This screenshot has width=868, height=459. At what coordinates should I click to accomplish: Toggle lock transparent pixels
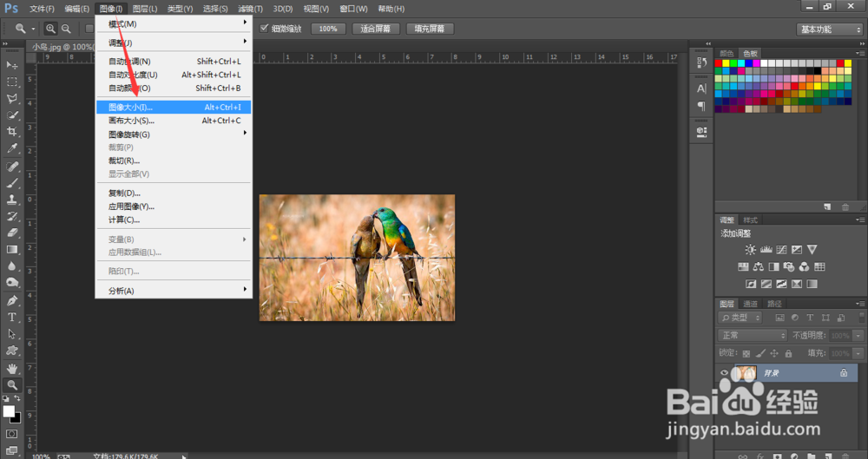click(x=746, y=353)
